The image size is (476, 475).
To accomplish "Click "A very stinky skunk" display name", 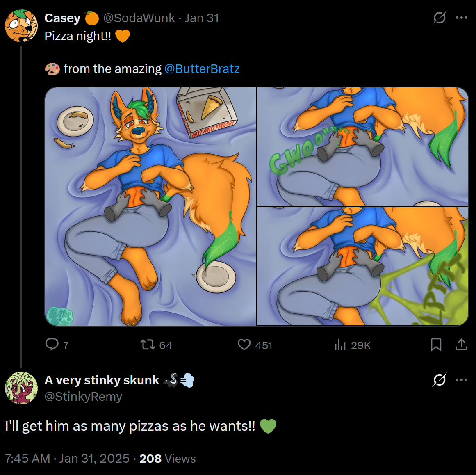I will pos(102,380).
